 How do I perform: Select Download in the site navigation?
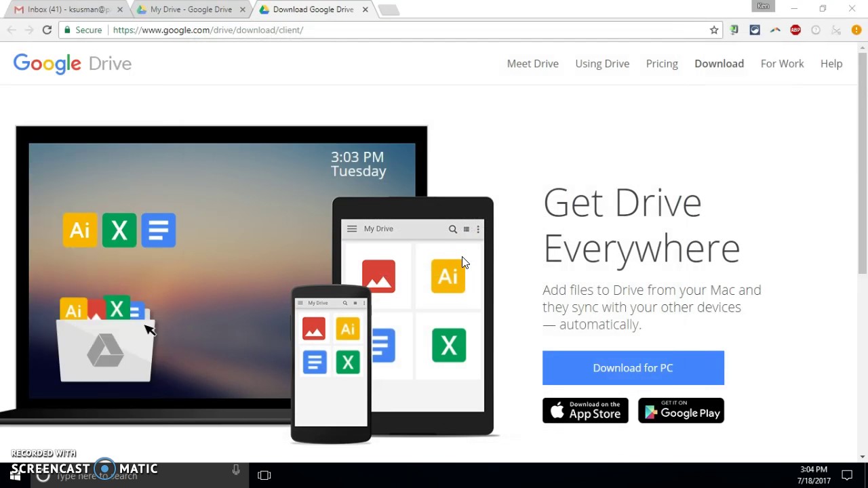(719, 64)
